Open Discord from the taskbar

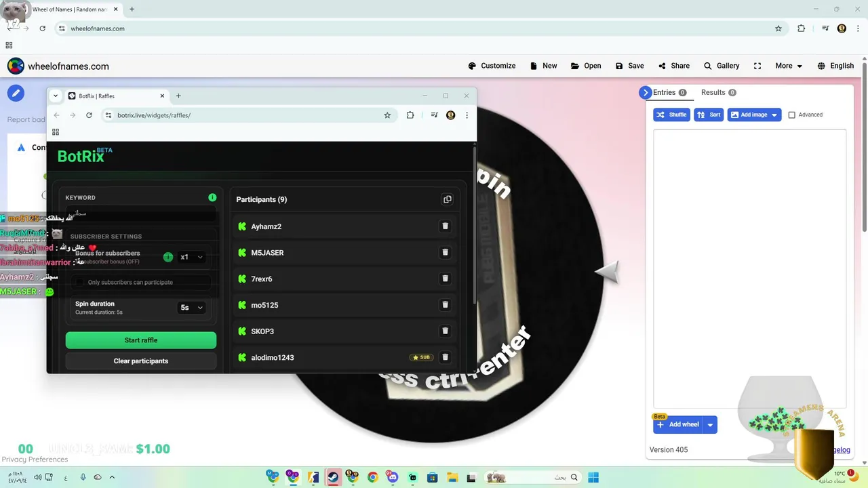(393, 477)
